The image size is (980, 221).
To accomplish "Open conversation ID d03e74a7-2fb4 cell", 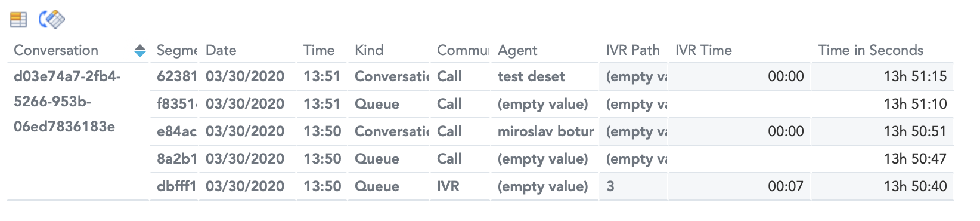I will point(67,102).
